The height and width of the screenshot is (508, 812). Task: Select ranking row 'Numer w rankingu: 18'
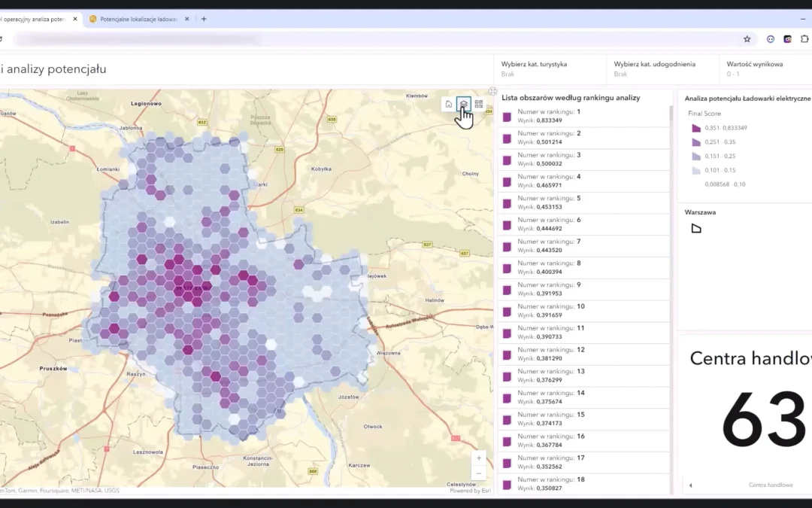tap(583, 484)
